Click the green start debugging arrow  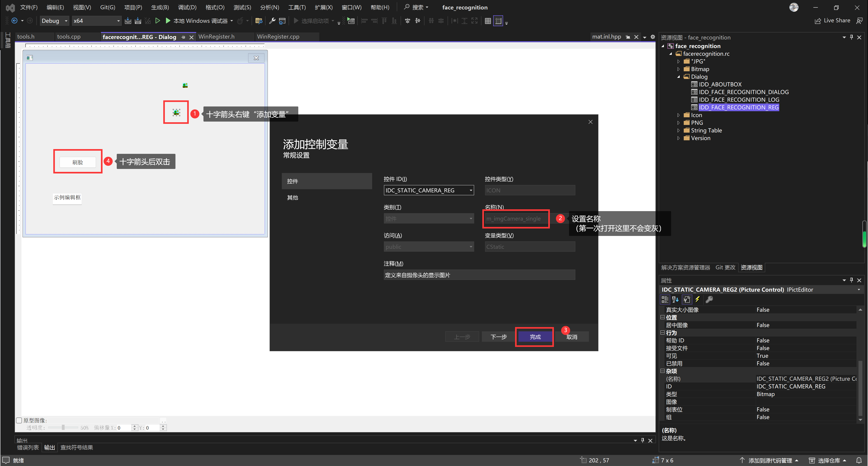point(168,21)
